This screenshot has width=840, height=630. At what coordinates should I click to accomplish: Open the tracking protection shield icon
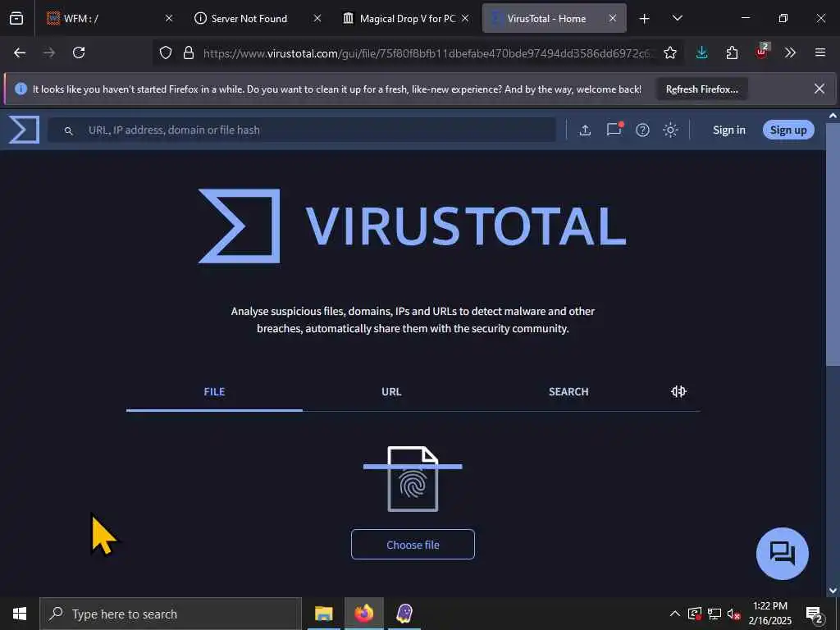pyautogui.click(x=166, y=52)
